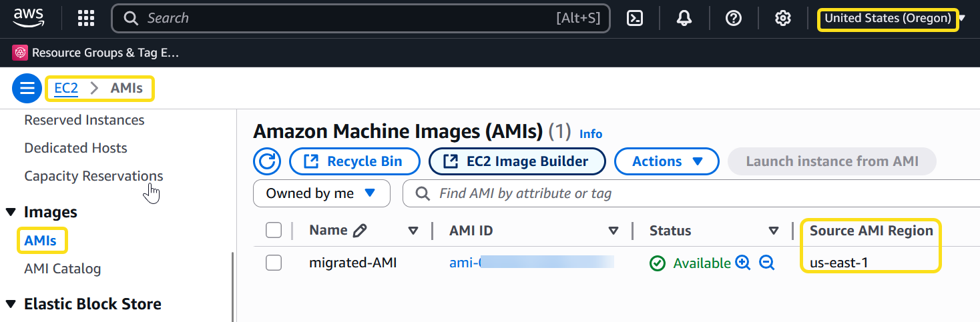Screen dimensions: 980x322
Task: Collapse the Images section in sidebar
Action: (11, 212)
